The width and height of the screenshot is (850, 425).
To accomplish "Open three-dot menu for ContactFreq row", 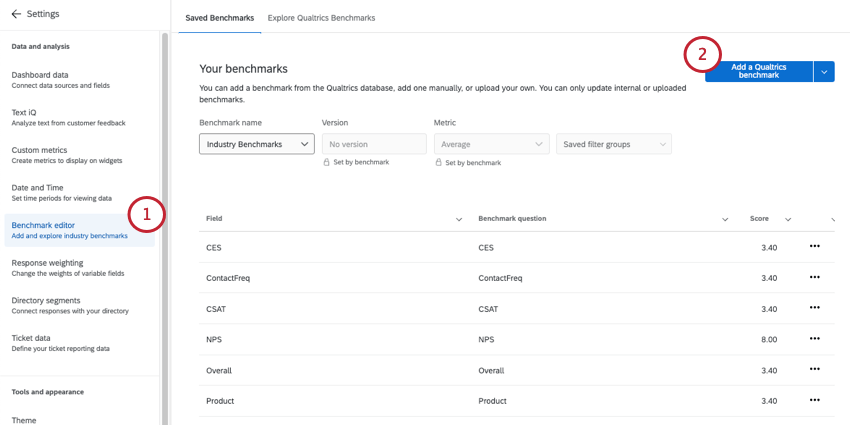I will click(814, 277).
